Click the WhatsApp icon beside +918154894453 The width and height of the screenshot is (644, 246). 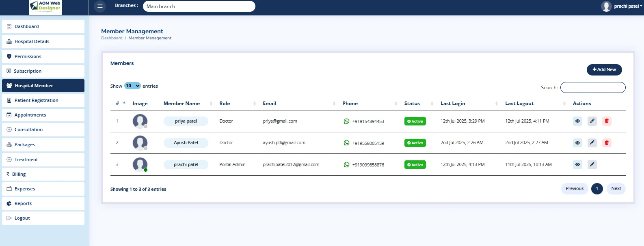point(346,121)
